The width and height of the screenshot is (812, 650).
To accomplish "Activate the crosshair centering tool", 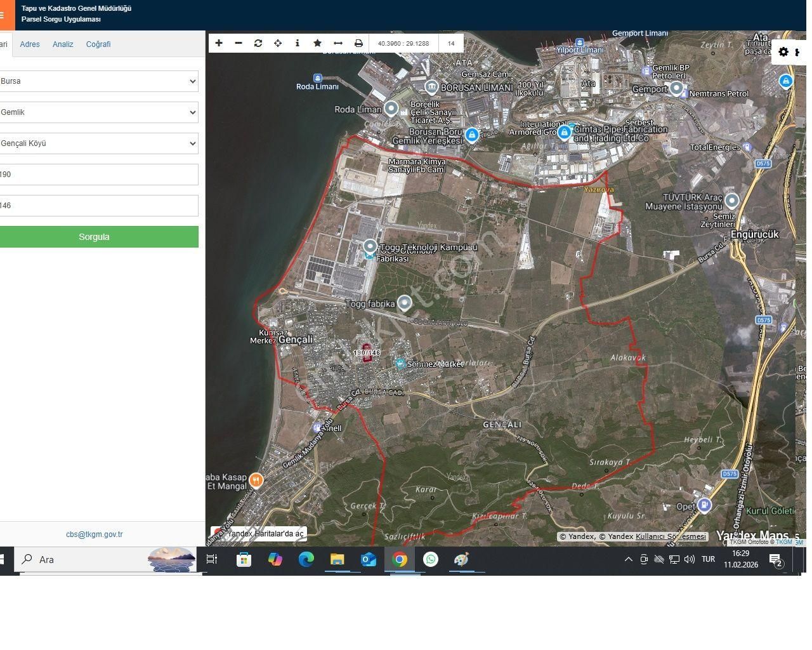I will point(278,43).
